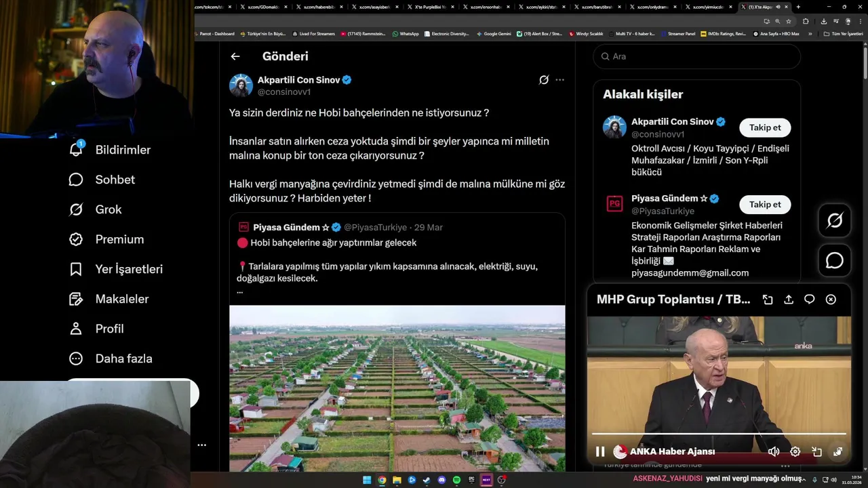This screenshot has width=868, height=488.
Task: Open File Explorer from taskbar
Action: coord(397,480)
